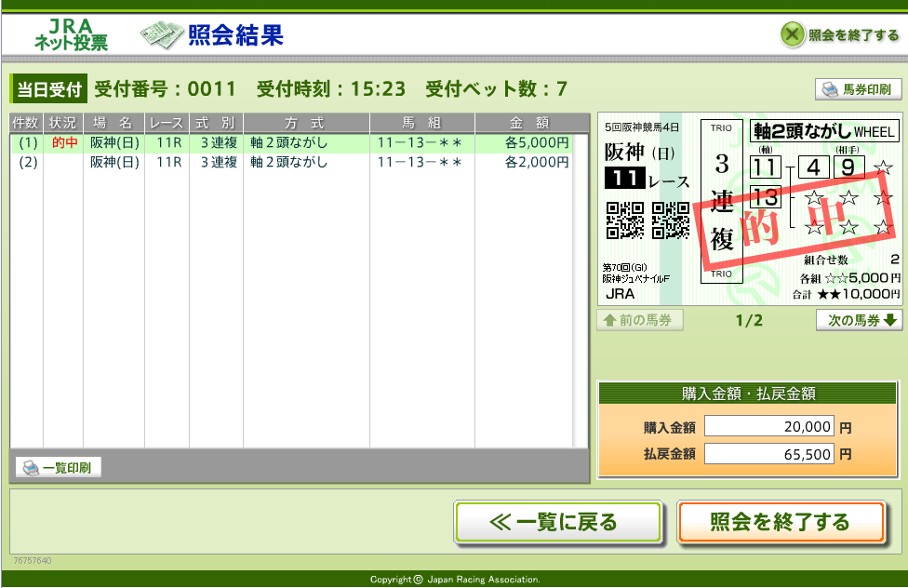The image size is (908, 588).
Task: Click the red 的中 status text in row 1
Action: [x=64, y=142]
